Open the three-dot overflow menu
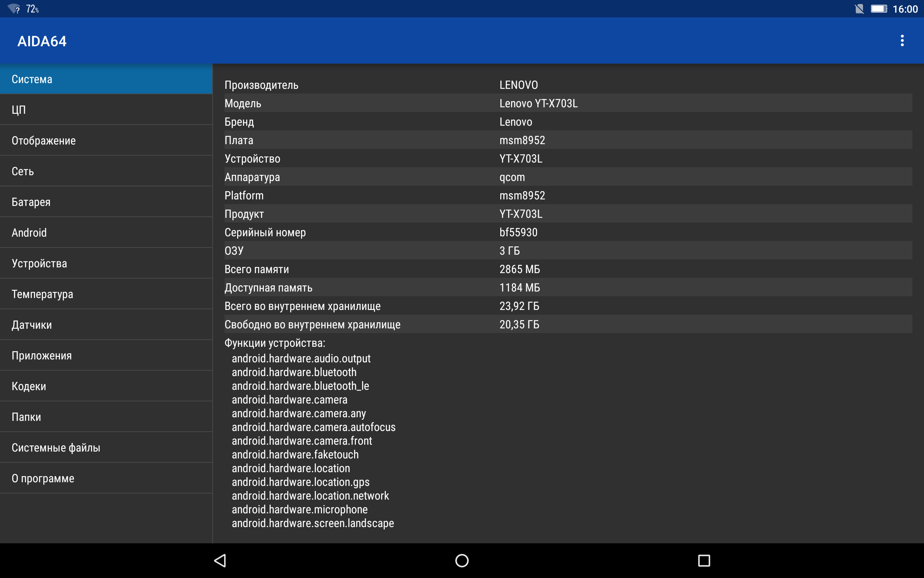 (902, 40)
